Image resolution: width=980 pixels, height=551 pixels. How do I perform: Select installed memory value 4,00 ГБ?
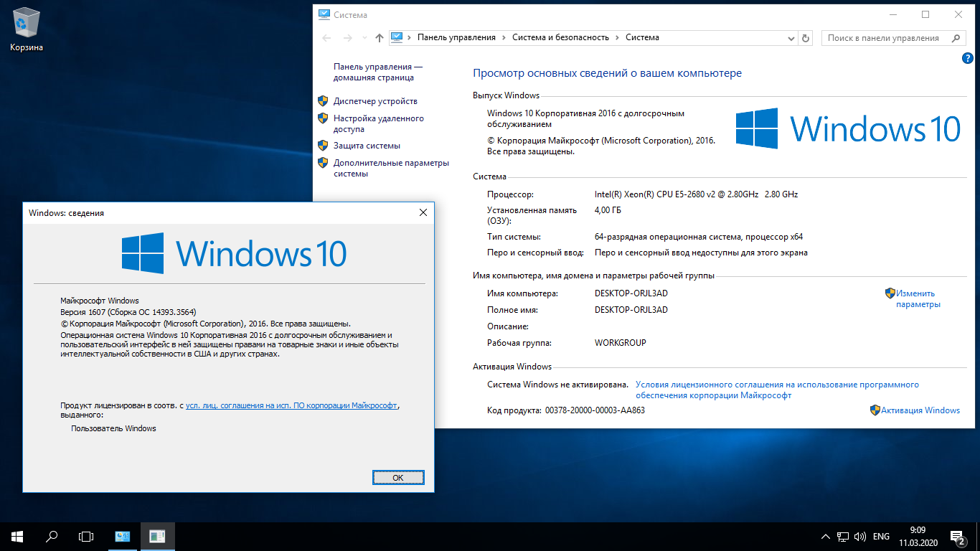click(x=608, y=210)
